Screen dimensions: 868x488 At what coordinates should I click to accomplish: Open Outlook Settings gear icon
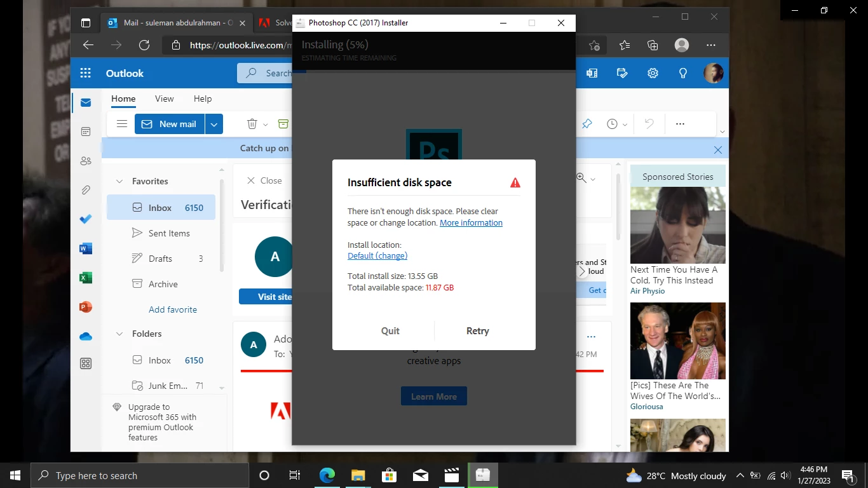click(x=653, y=73)
